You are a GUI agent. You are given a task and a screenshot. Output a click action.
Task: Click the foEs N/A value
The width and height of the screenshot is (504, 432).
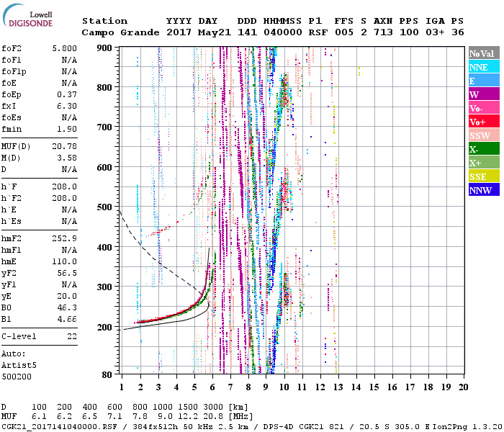[69, 118]
